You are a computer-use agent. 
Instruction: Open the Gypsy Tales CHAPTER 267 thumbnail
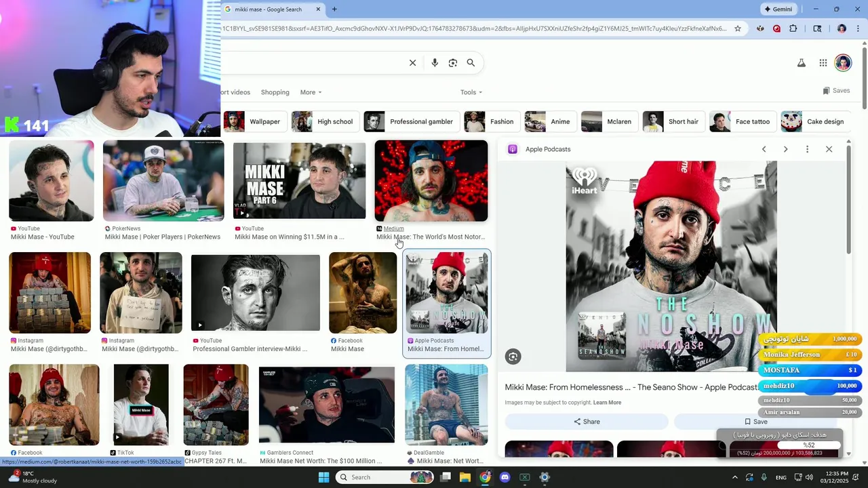(216, 405)
